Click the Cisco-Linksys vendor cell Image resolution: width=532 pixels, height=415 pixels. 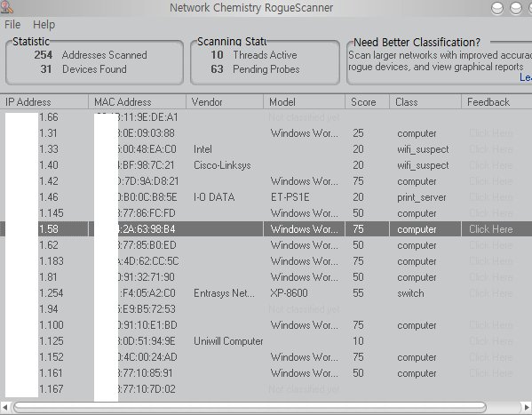[222, 165]
